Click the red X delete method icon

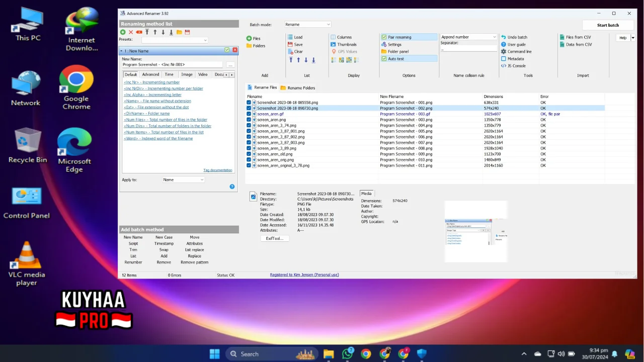[131, 32]
